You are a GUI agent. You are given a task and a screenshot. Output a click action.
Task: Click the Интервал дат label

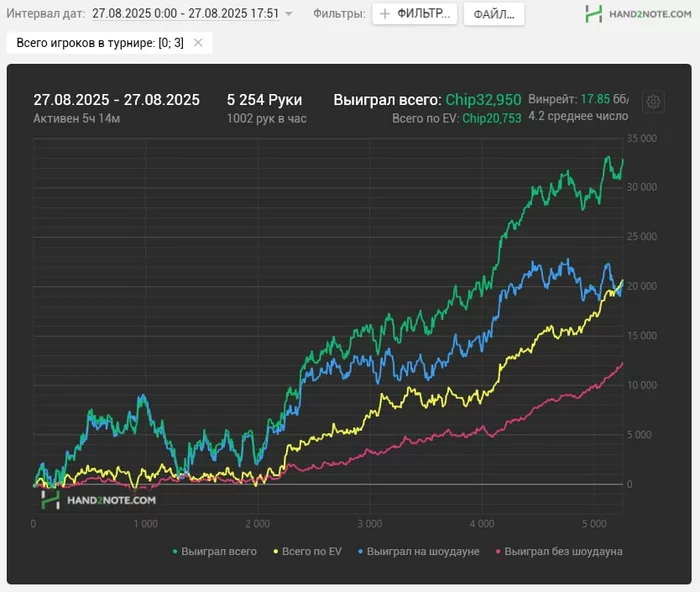tap(46, 13)
